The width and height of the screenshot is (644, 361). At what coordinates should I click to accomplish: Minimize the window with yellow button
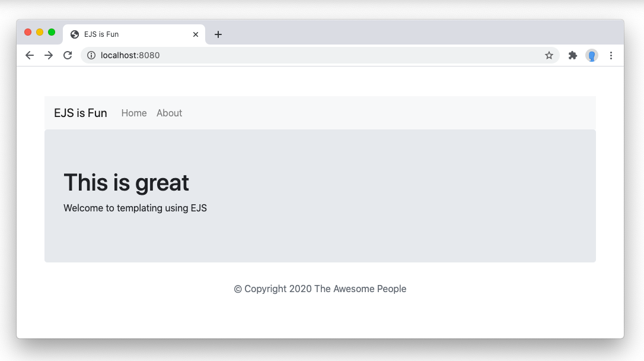pyautogui.click(x=40, y=32)
